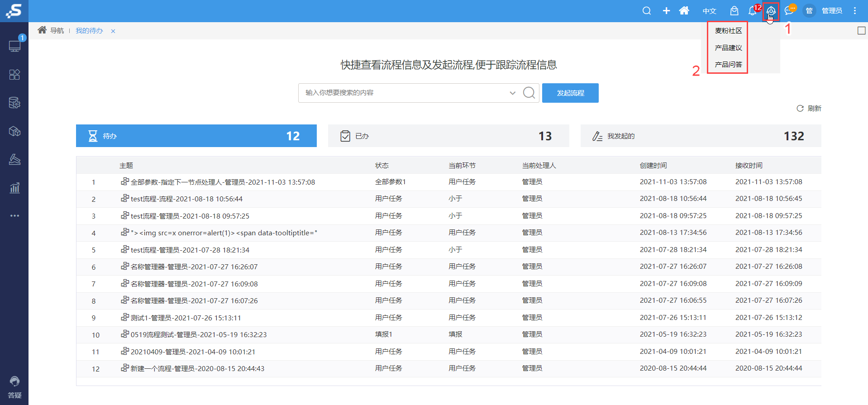868x405 pixels.
Task: Open the 答疑 help assistant
Action: coord(14,387)
